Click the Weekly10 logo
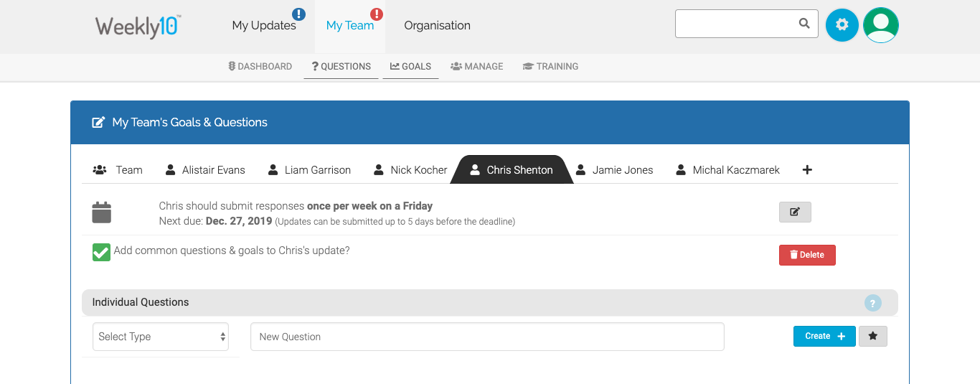Image resolution: width=980 pixels, height=384 pixels. [x=138, y=26]
